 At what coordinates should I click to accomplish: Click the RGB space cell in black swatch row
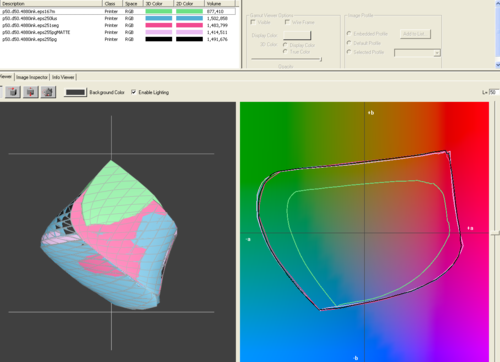coord(129,39)
